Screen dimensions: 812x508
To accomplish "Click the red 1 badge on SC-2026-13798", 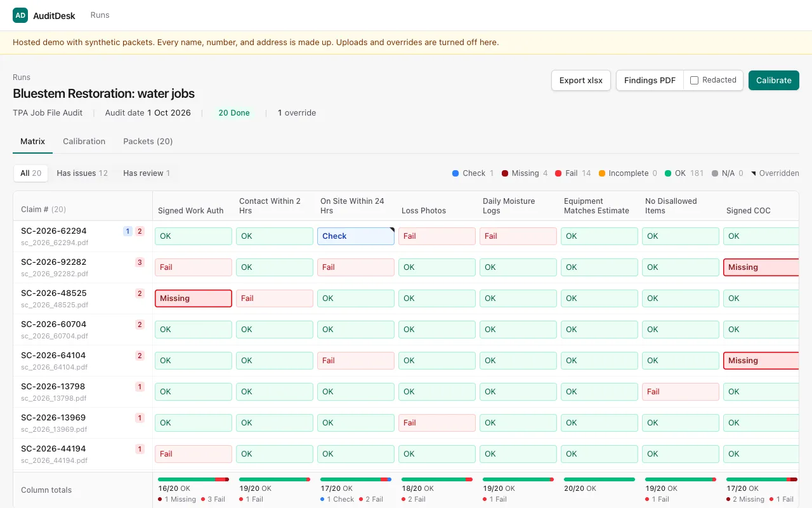I will coord(140,387).
